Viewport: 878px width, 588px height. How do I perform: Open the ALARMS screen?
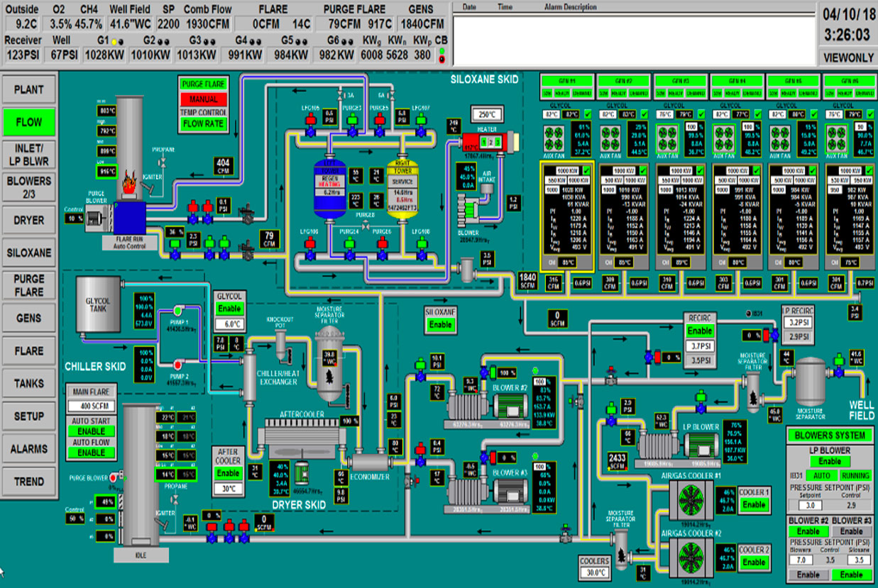point(29,449)
